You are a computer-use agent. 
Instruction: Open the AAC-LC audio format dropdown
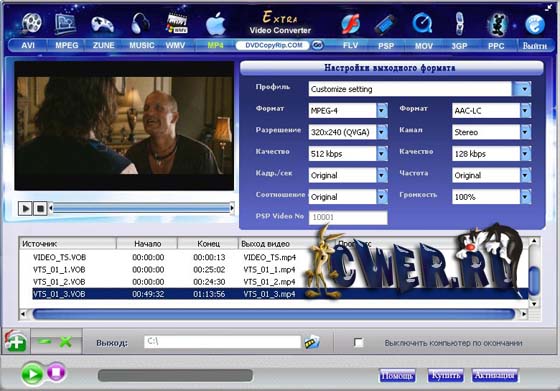click(525, 111)
